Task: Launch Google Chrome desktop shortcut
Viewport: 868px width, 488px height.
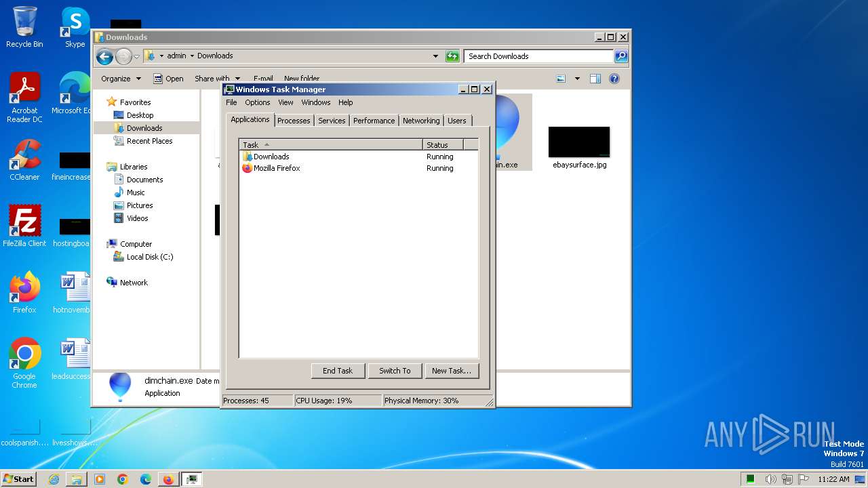Action: pos(24,363)
